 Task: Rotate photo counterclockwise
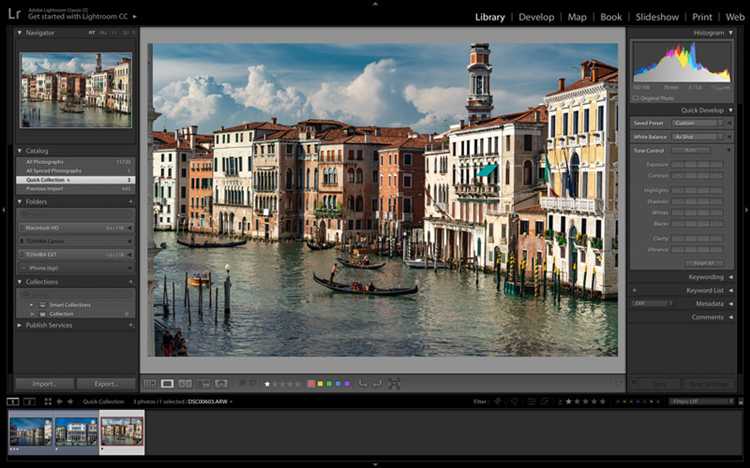(x=363, y=384)
